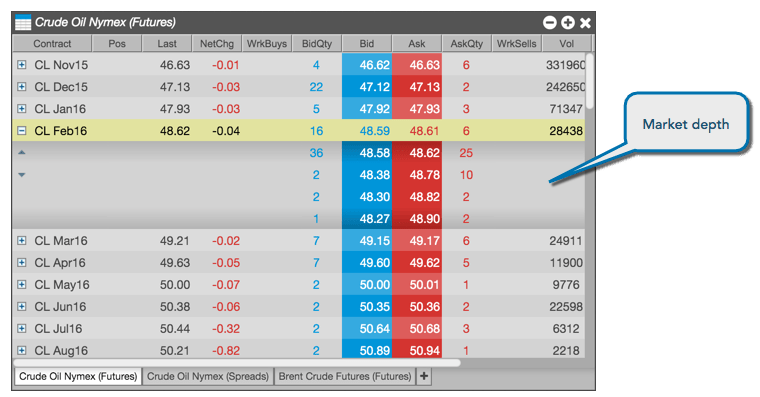Click the grid icon in title bar
760x397 pixels.
point(23,22)
